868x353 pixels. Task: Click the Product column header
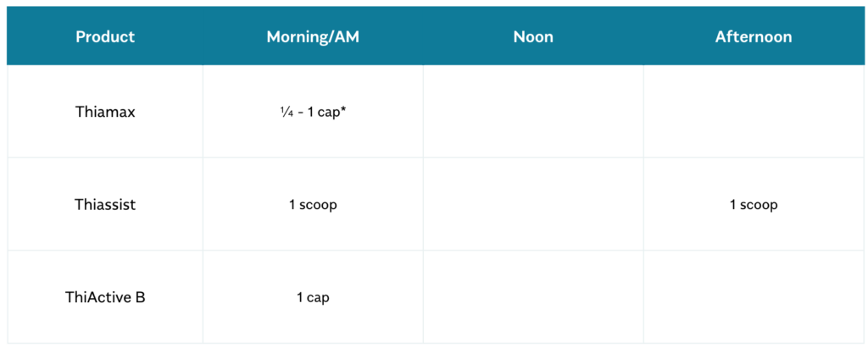coord(105,37)
